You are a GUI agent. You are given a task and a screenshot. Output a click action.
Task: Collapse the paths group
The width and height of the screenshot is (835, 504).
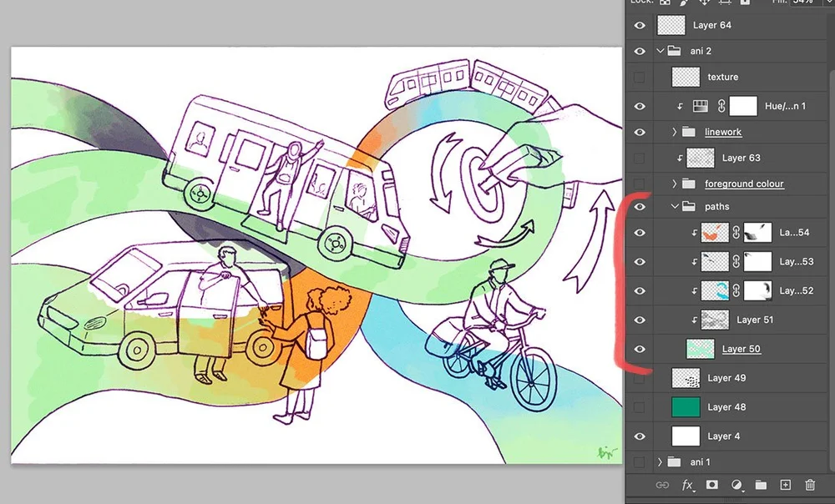[x=673, y=205]
